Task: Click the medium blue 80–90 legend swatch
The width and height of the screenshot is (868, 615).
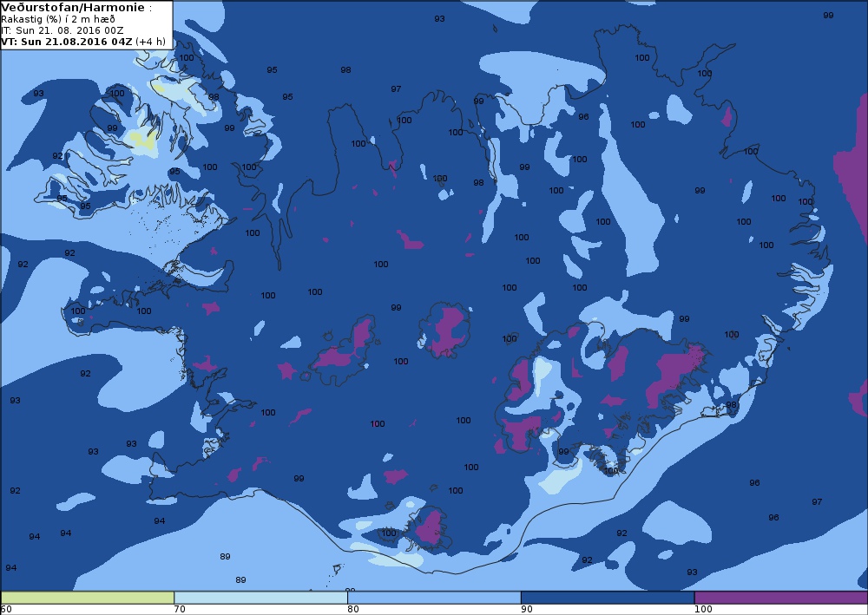Action: tap(434, 598)
